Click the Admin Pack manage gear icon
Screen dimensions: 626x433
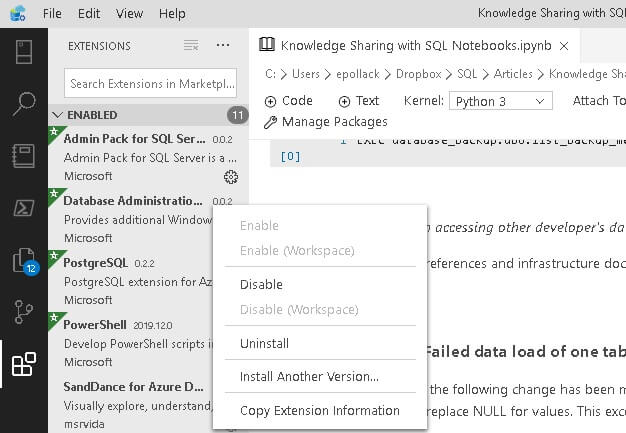coord(231,177)
